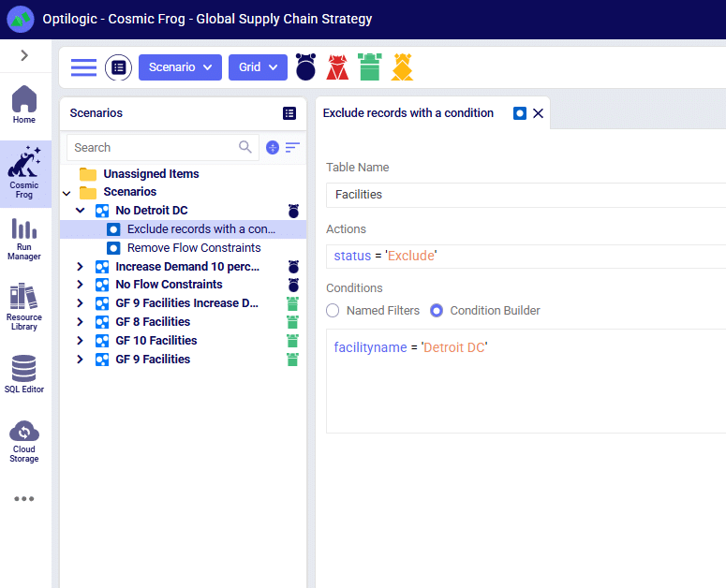Image resolution: width=726 pixels, height=588 pixels.
Task: Open the hamburger menu in toolbar
Action: 83,67
